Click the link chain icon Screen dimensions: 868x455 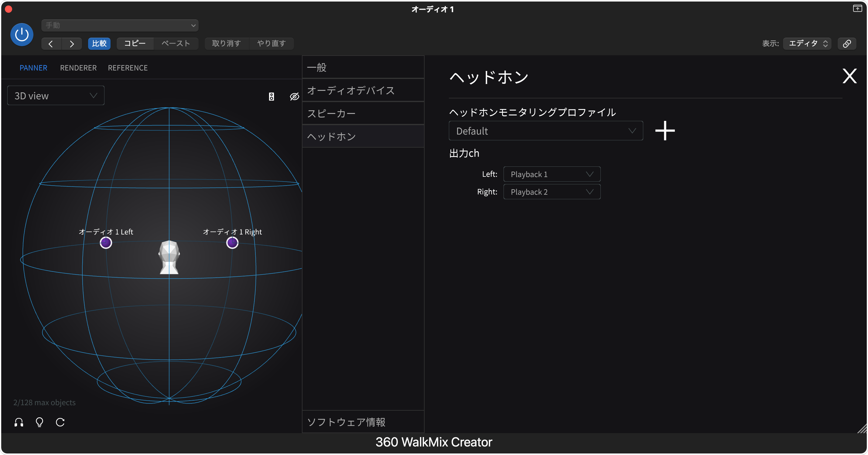[x=846, y=43]
